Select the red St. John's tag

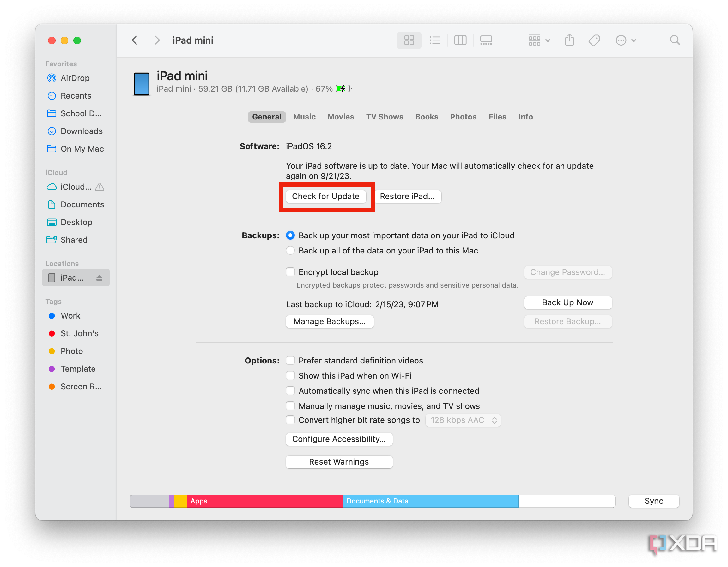tap(75, 333)
